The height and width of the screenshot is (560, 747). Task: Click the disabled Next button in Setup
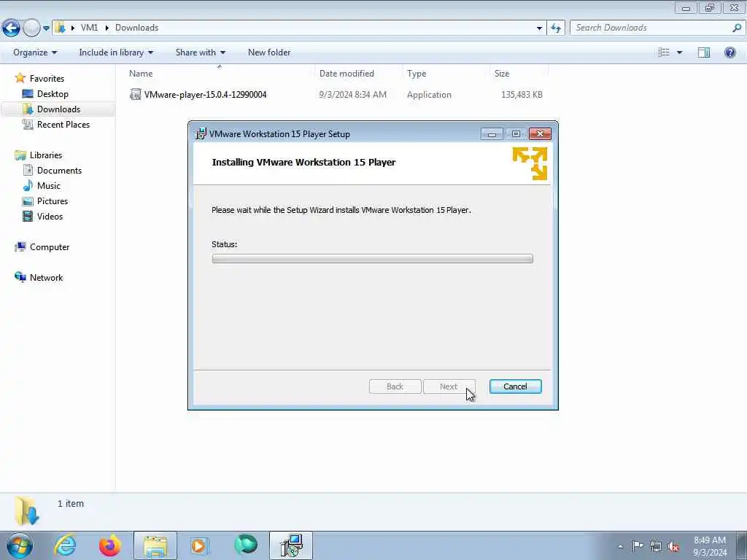449,386
